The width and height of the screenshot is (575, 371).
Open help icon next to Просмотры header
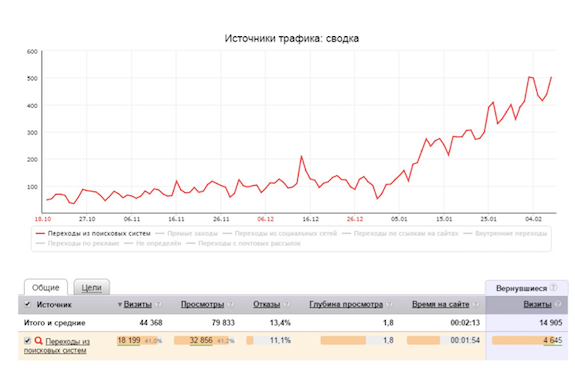(x=231, y=304)
